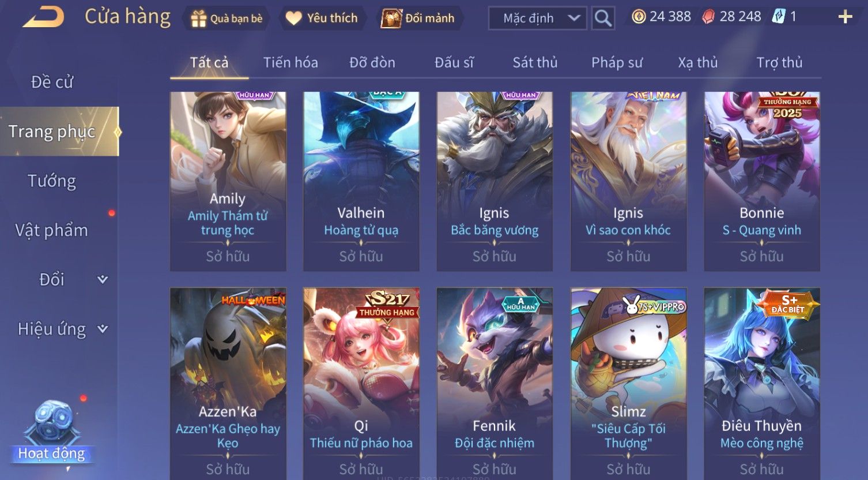The height and width of the screenshot is (480, 868).
Task: Select the Tiến hóa tab
Action: click(x=290, y=62)
